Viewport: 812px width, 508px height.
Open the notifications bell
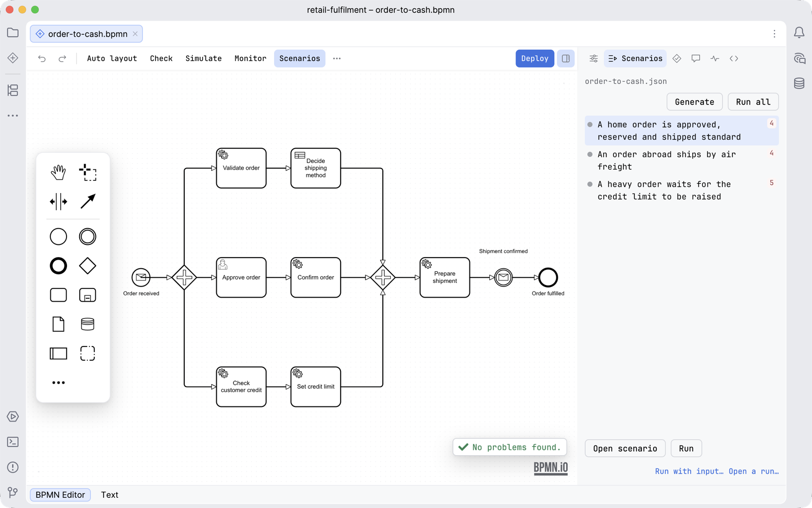coord(799,33)
